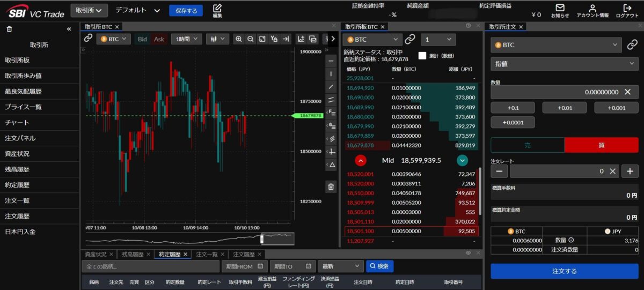The width and height of the screenshot is (644, 290).
Task: Toggle Y-axis lock on chart
Action: point(274,39)
